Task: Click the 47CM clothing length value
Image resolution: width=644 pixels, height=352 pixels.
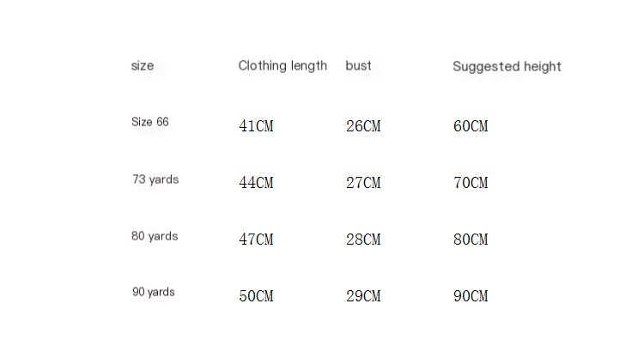Action: tap(256, 240)
